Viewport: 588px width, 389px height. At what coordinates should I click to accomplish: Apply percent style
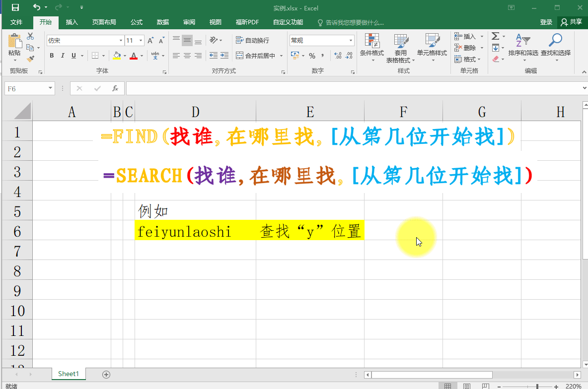point(312,56)
